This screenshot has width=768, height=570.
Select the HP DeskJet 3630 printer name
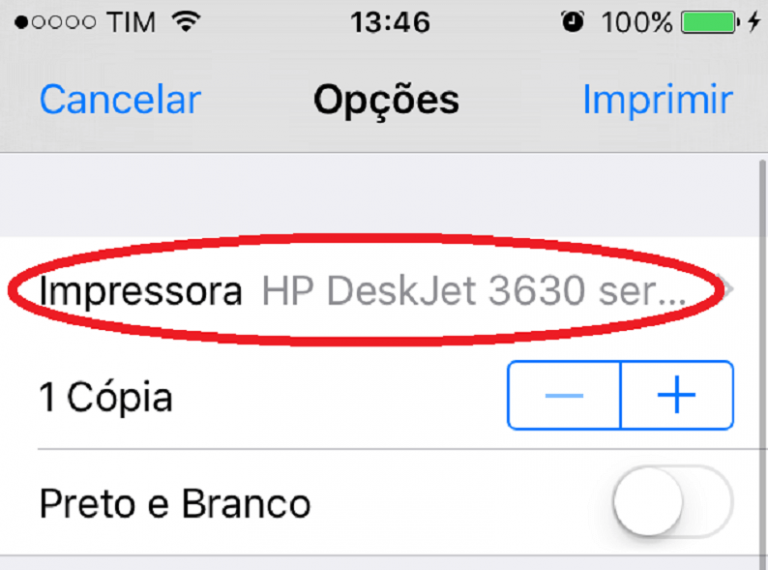474,291
